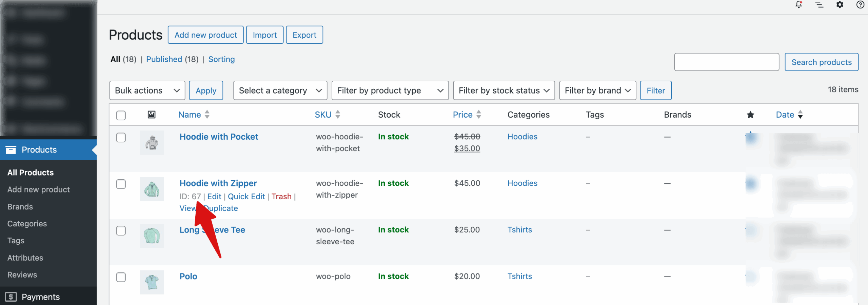Image resolution: width=868 pixels, height=305 pixels.
Task: Open Brands in the sidebar submenu
Action: point(20,207)
